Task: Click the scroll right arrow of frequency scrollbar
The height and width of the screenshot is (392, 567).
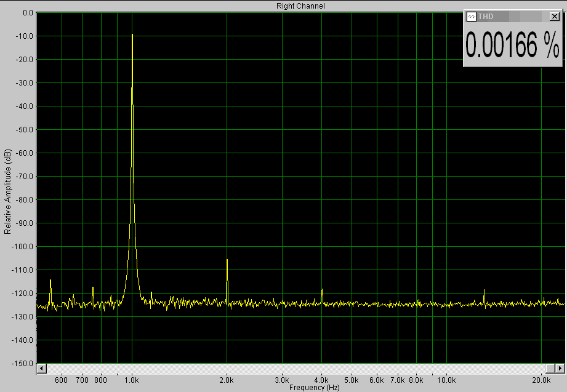Action: point(560,369)
